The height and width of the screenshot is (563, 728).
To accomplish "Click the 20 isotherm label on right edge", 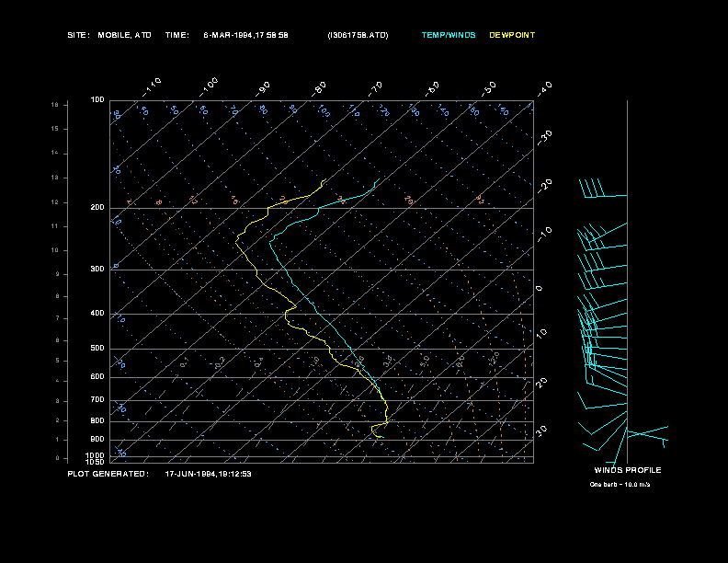I will pyautogui.click(x=541, y=383).
